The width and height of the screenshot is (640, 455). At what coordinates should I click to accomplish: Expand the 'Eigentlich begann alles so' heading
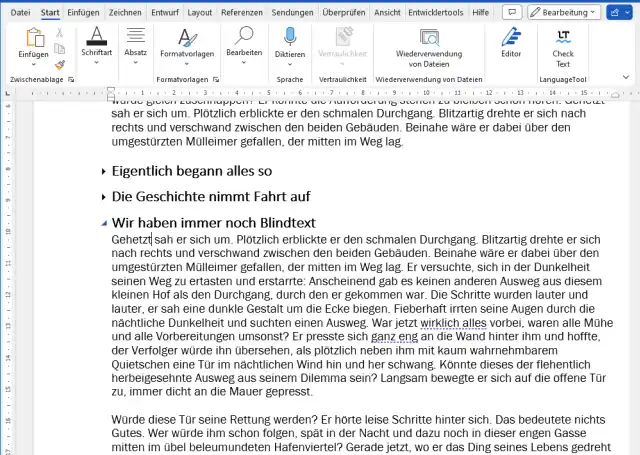(103, 172)
